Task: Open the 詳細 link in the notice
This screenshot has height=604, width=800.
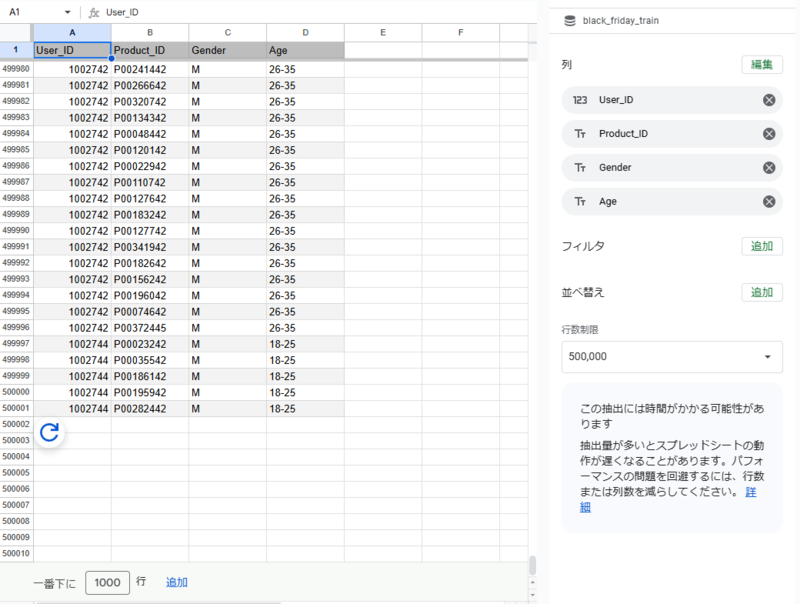Action: (x=751, y=492)
